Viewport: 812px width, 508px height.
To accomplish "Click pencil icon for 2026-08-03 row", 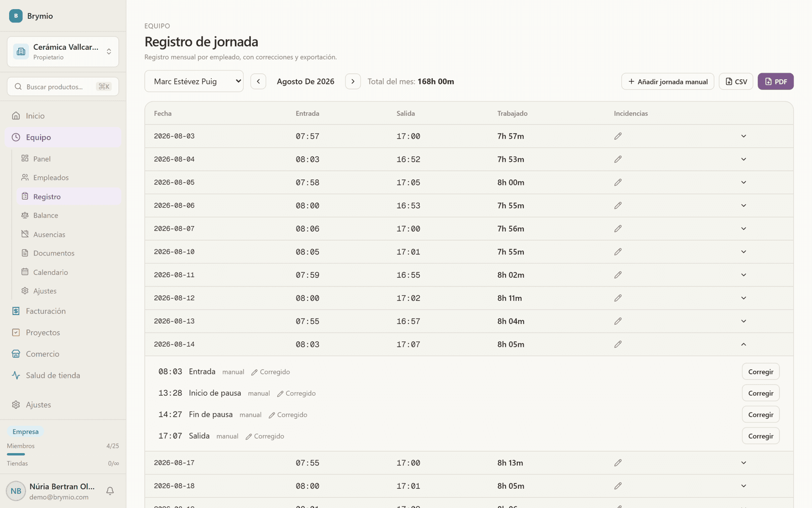I will click(618, 136).
